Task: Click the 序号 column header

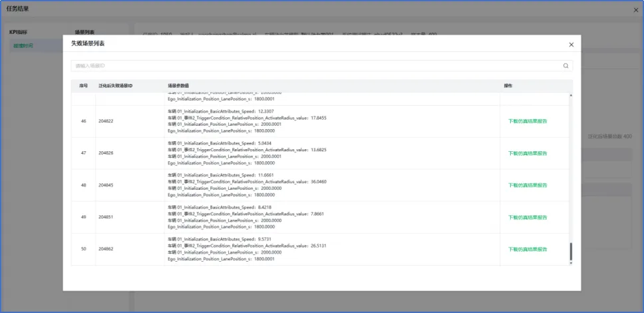Action: click(x=83, y=86)
